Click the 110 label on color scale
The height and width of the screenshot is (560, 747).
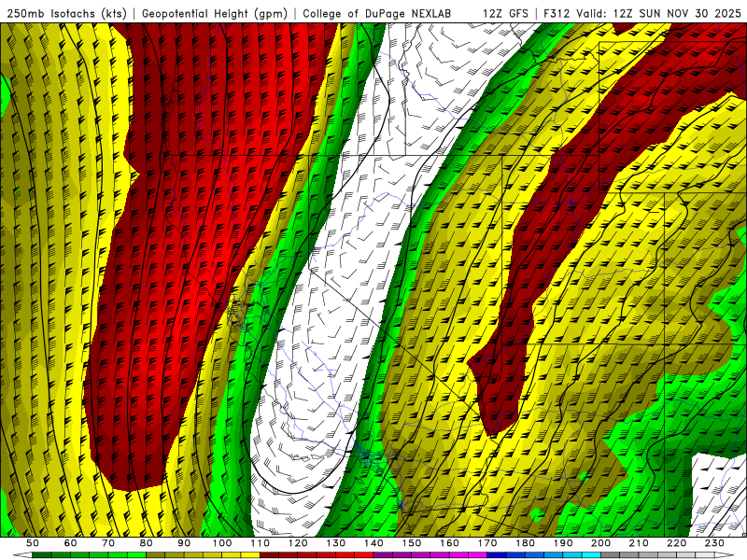point(261,543)
